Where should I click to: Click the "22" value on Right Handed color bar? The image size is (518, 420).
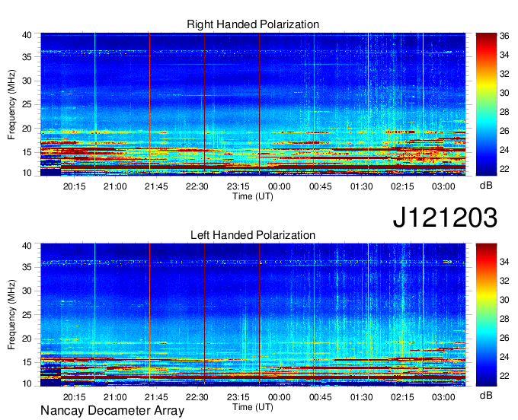tap(504, 169)
